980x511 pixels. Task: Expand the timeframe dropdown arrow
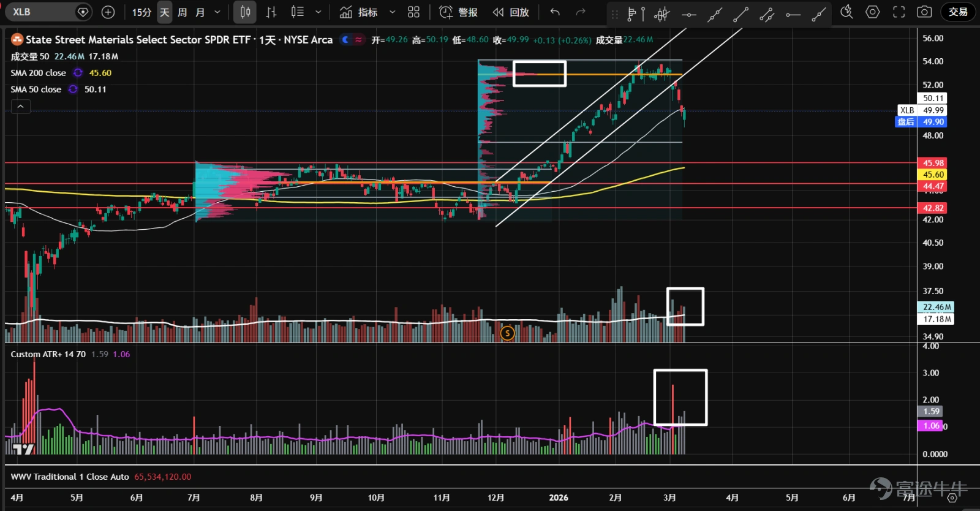pyautogui.click(x=217, y=12)
